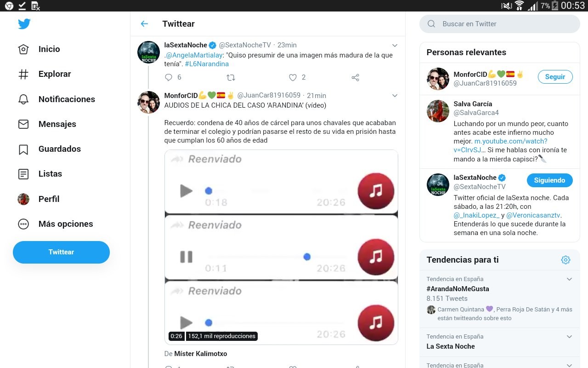The height and width of the screenshot is (368, 588).
Task: Select Inicio in the navigation menu
Action: point(49,49)
